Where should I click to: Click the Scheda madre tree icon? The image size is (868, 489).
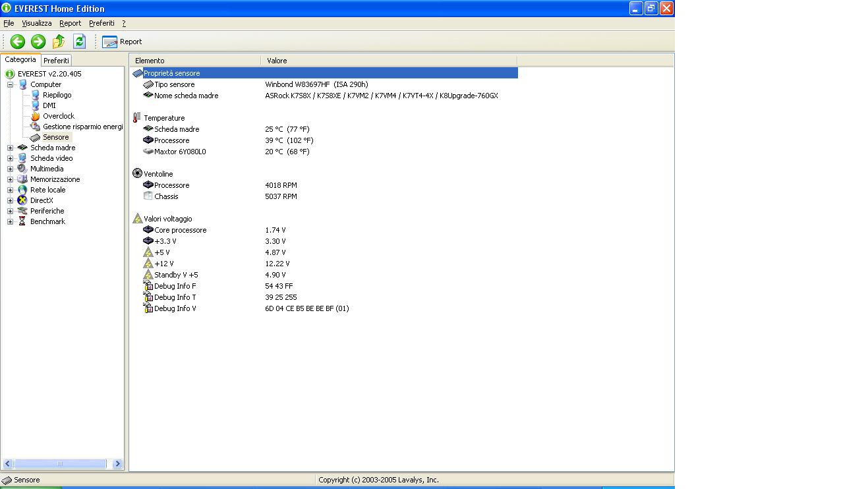[x=22, y=148]
